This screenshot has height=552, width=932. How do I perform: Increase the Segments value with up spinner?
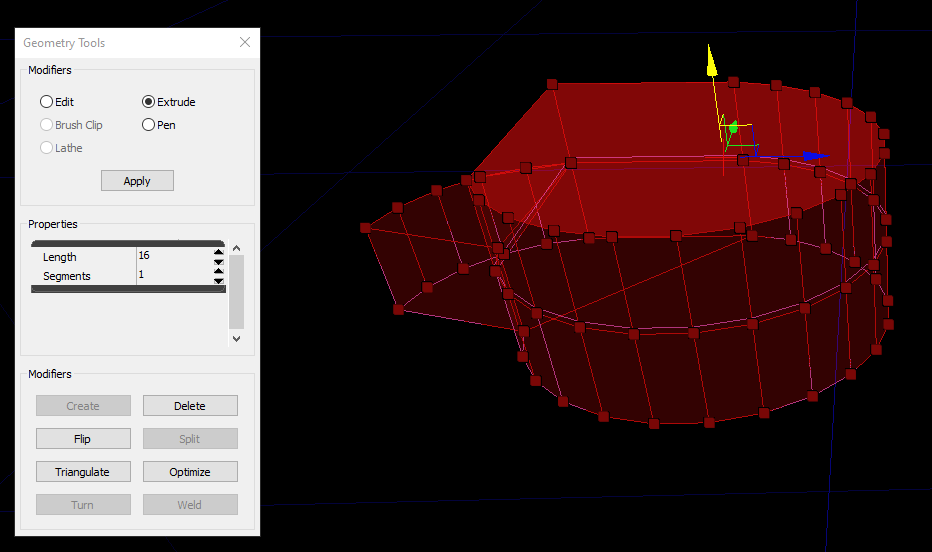(218, 272)
